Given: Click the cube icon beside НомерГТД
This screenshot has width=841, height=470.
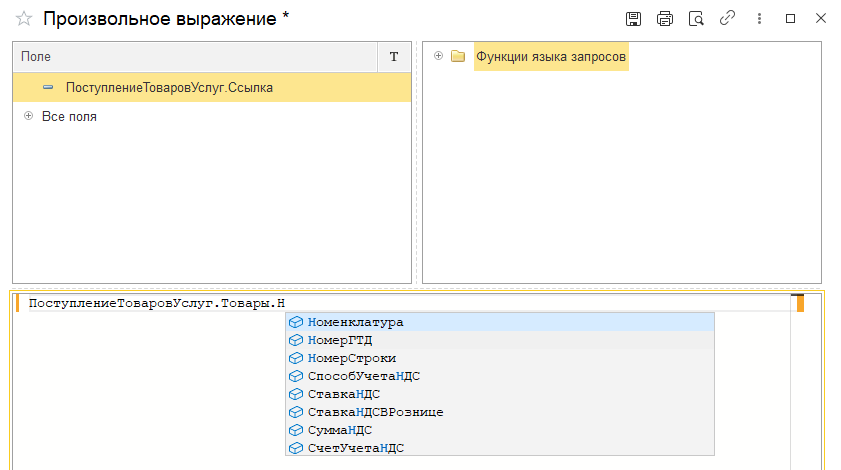Looking at the screenshot, I should (296, 340).
